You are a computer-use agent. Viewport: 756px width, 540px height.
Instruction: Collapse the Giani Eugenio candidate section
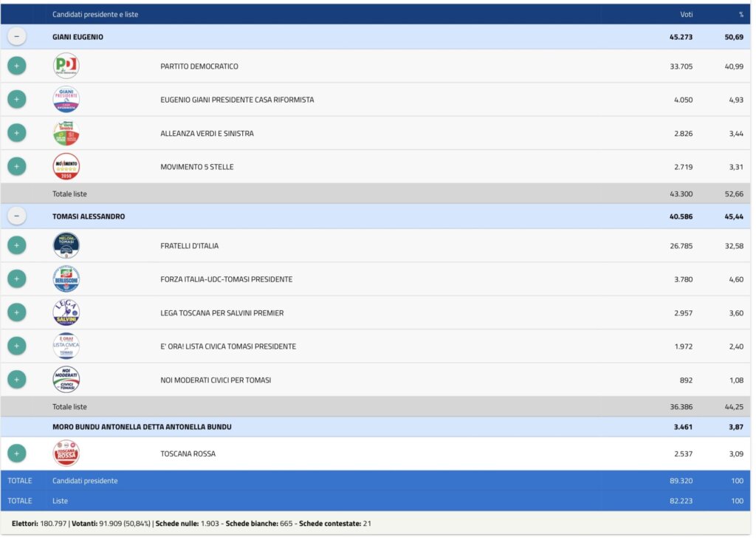(17, 37)
